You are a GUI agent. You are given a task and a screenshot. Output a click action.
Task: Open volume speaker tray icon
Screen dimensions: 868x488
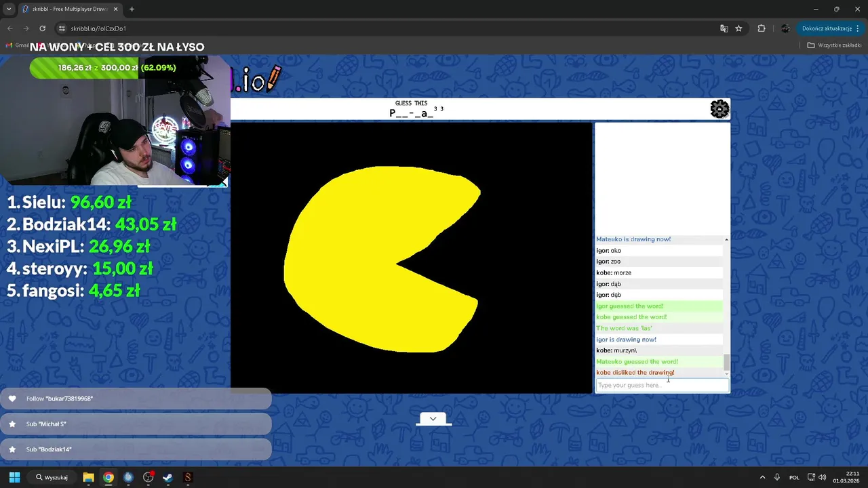(823, 477)
